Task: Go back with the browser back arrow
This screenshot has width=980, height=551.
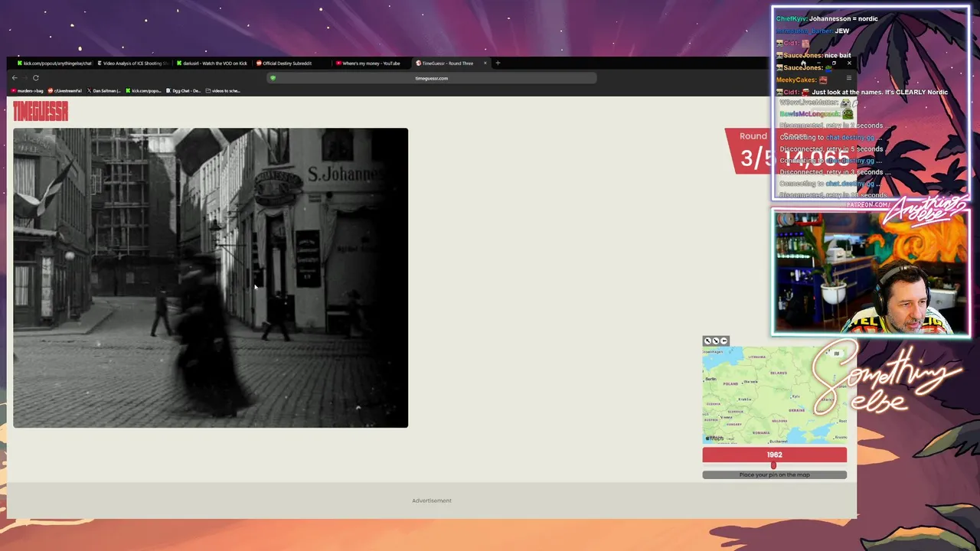Action: pos(15,77)
